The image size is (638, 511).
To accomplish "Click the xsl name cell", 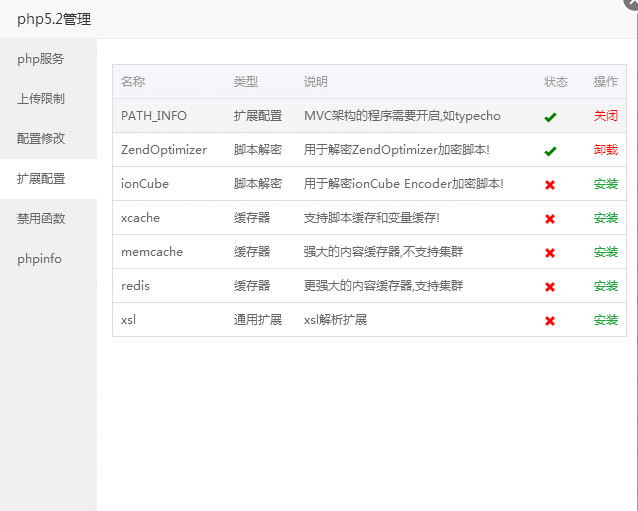I will 129,320.
